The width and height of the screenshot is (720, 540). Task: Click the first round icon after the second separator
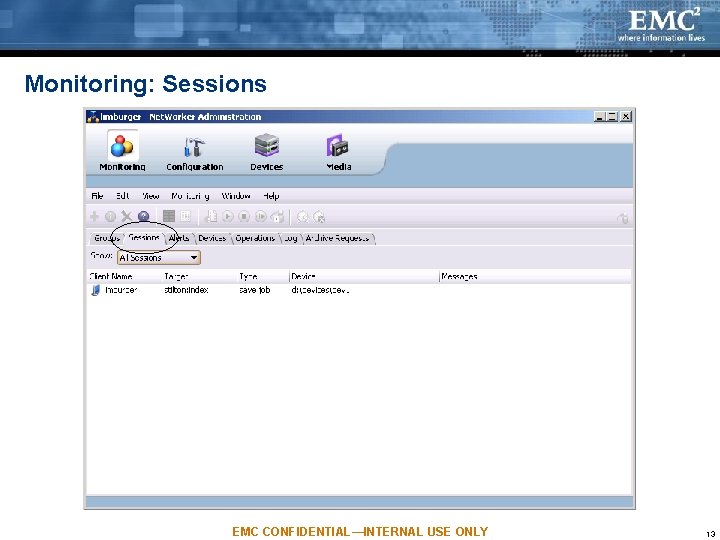pos(303,217)
